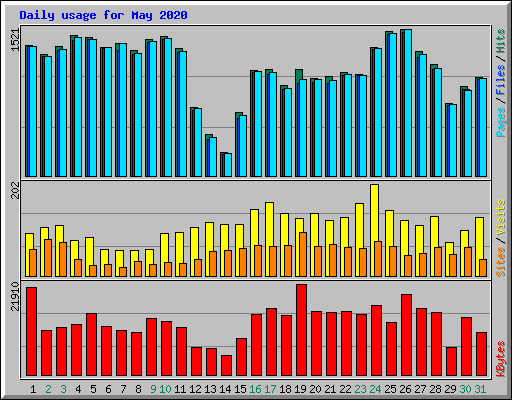Click the 21910 KBytes axis value
The image size is (512, 400).
coord(16,296)
